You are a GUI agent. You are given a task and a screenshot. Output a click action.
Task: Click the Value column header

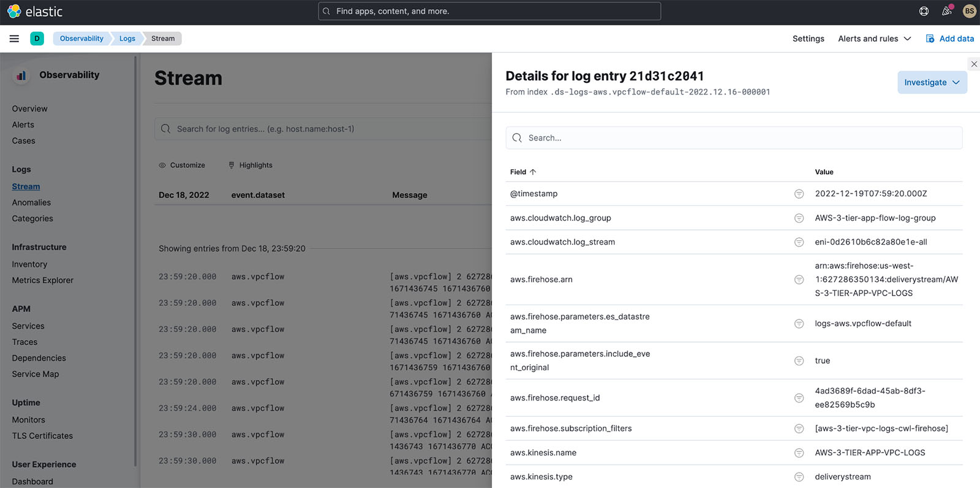(824, 172)
